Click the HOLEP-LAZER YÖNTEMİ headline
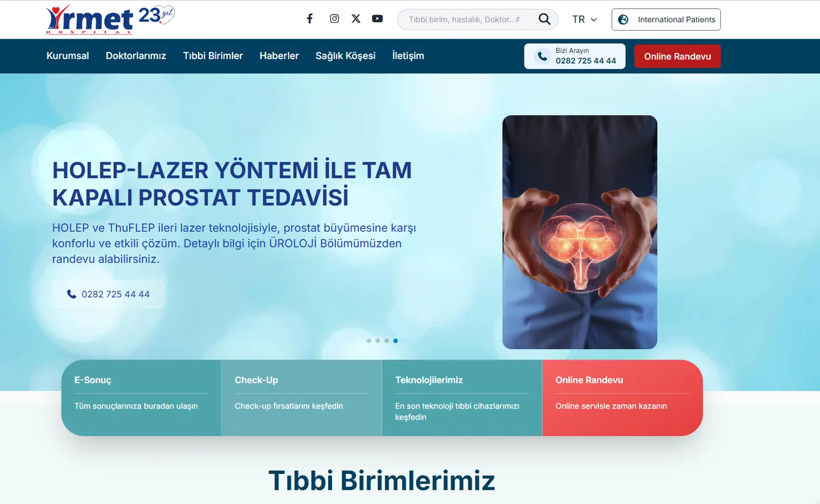820x504 pixels. coord(232,184)
